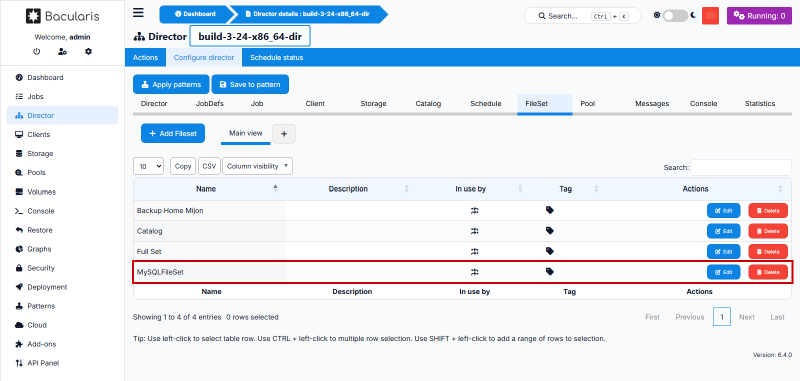Click the global Search box
Screen dimensions: 800x381
(584, 16)
